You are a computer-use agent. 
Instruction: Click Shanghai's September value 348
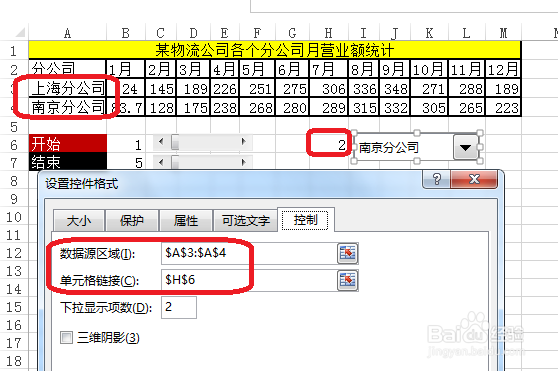click(395, 88)
